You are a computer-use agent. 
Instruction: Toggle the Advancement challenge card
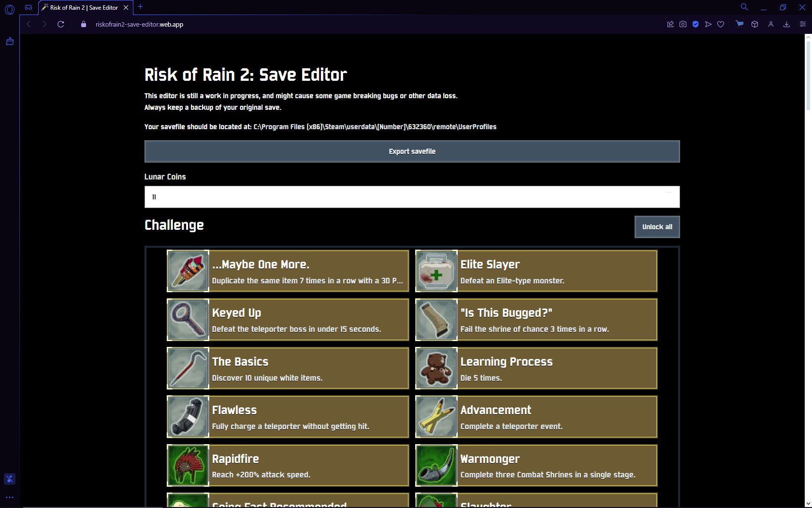click(x=536, y=417)
